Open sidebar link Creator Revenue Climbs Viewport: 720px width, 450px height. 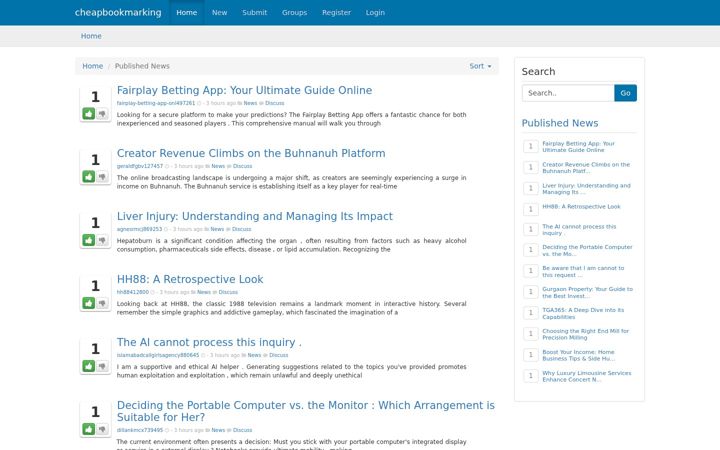[x=586, y=168]
